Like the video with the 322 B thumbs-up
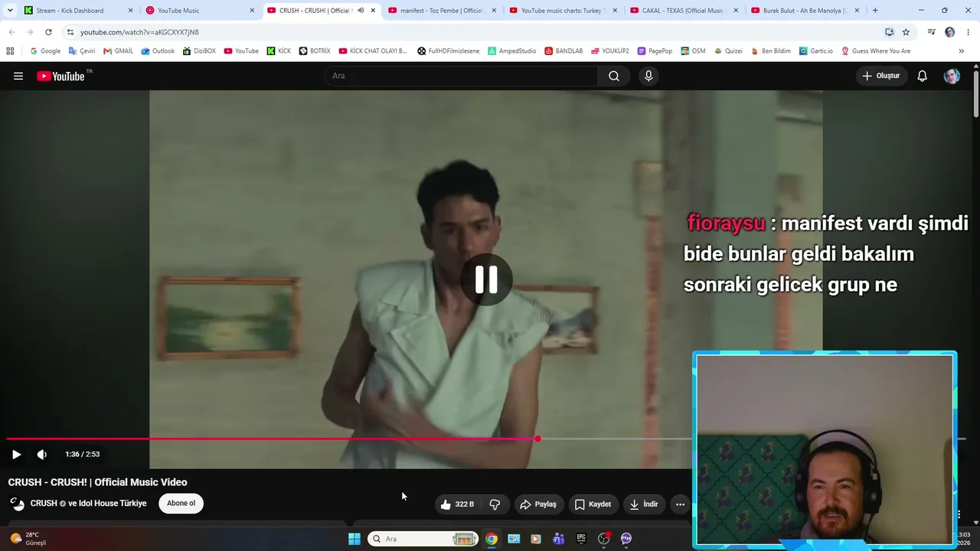Image resolution: width=980 pixels, height=551 pixels. [457, 504]
